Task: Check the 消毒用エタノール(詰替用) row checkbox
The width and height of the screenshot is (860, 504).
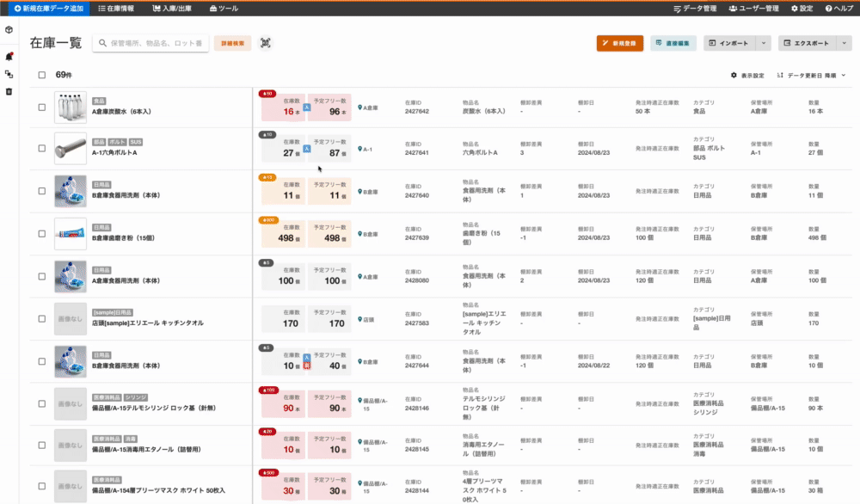Action: click(x=41, y=446)
